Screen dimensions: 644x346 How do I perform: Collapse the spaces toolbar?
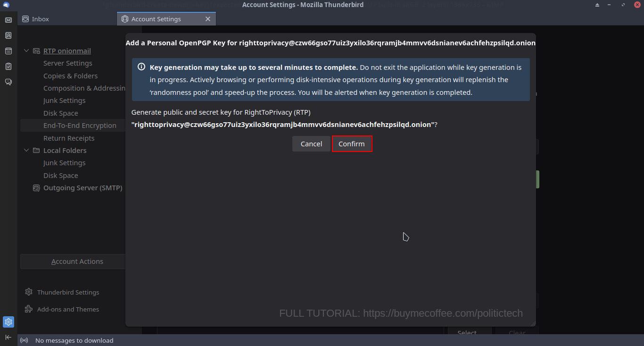point(8,337)
